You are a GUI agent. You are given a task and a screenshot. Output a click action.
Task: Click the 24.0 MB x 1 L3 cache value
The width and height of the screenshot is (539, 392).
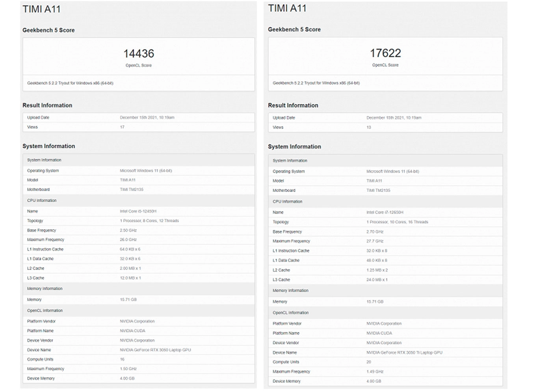[x=377, y=280]
